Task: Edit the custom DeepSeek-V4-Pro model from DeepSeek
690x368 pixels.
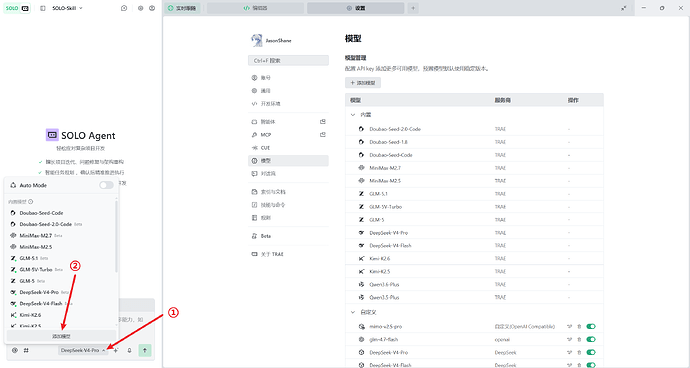Action: pos(569,353)
